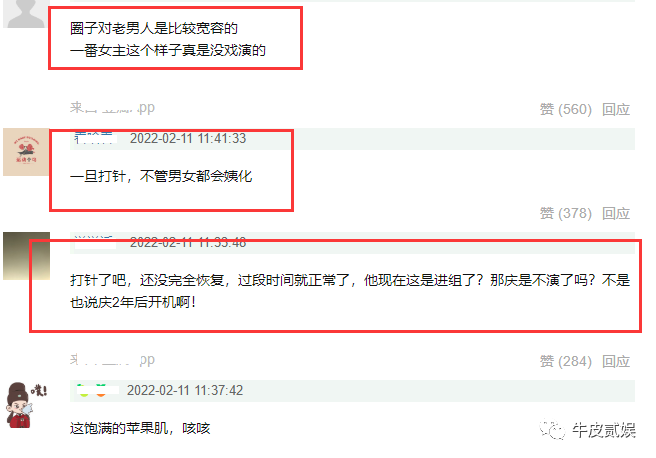Reply to comment next to 赞 (284)
656x458 pixels.
pyautogui.click(x=616, y=361)
